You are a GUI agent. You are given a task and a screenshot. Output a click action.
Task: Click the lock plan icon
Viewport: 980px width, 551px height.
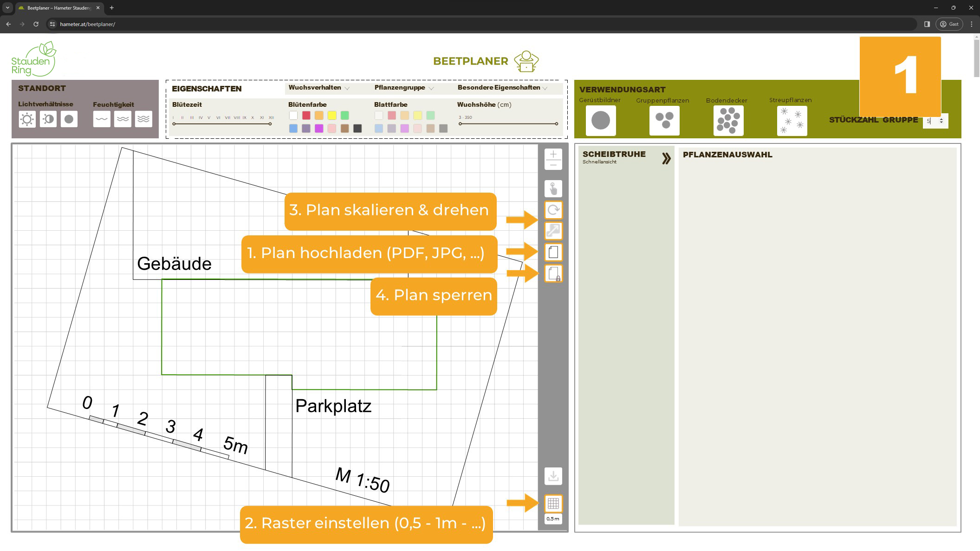pos(553,273)
